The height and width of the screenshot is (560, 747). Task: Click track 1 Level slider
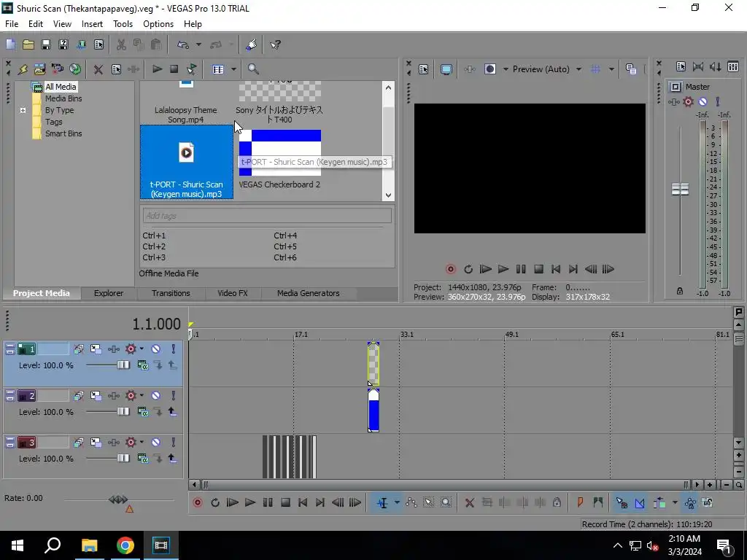(123, 365)
